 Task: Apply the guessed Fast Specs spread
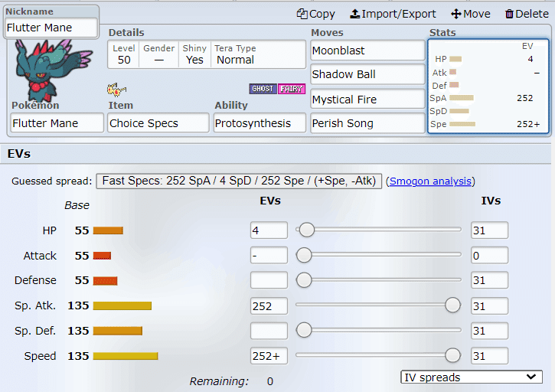pyautogui.click(x=239, y=181)
